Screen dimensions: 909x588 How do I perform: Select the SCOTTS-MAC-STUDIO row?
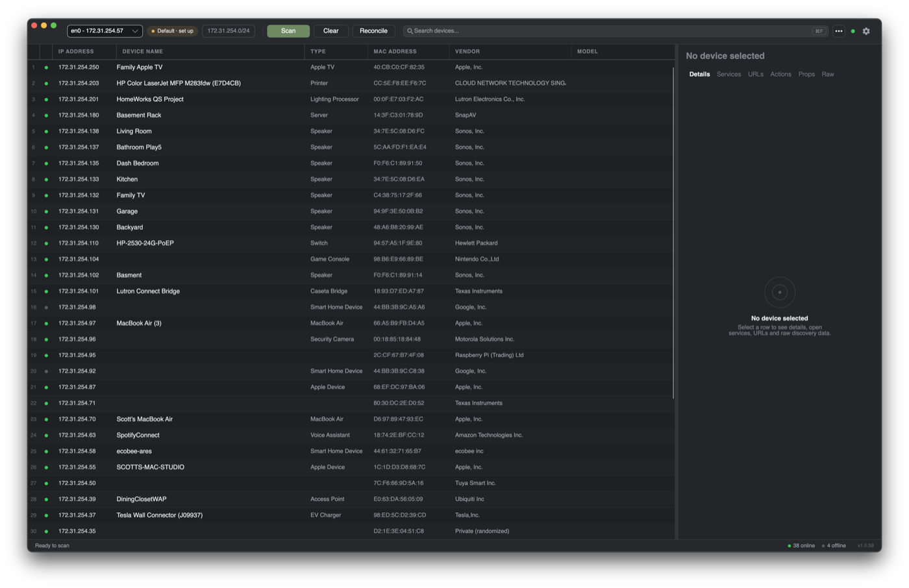point(351,467)
